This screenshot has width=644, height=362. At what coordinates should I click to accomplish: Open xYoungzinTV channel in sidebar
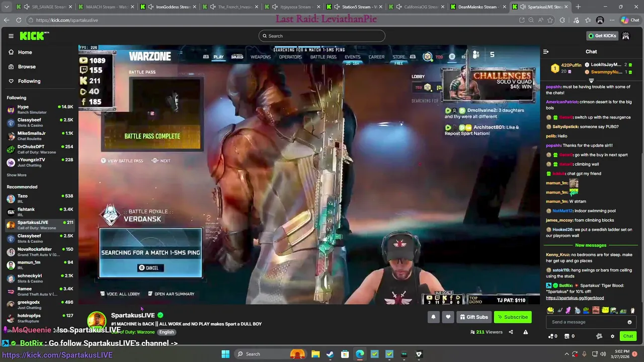coord(39,162)
